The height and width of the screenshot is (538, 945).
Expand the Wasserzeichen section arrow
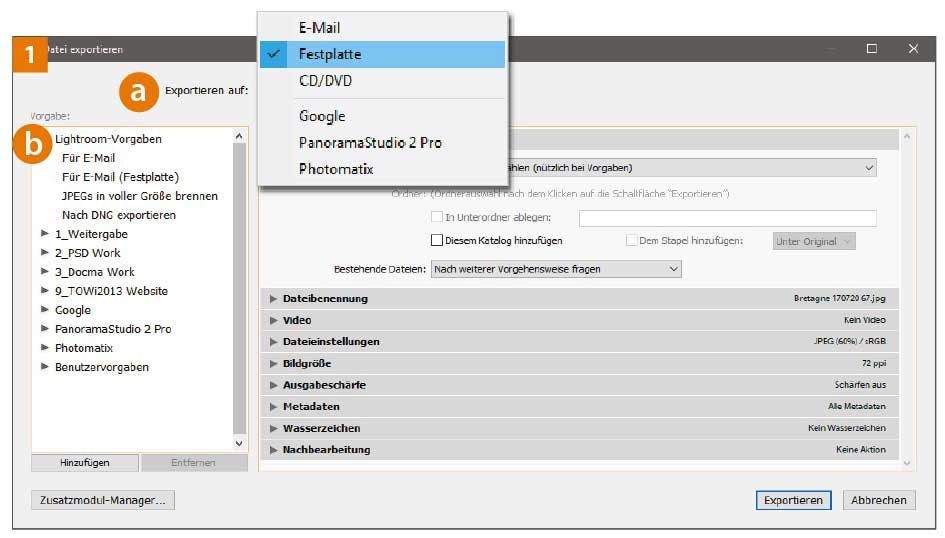pyautogui.click(x=273, y=428)
